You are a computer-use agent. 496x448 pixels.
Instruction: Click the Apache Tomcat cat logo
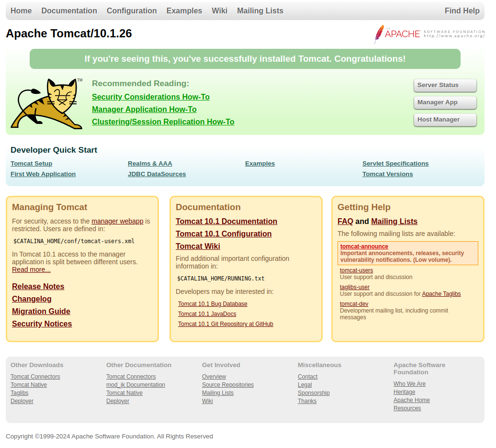point(46,103)
